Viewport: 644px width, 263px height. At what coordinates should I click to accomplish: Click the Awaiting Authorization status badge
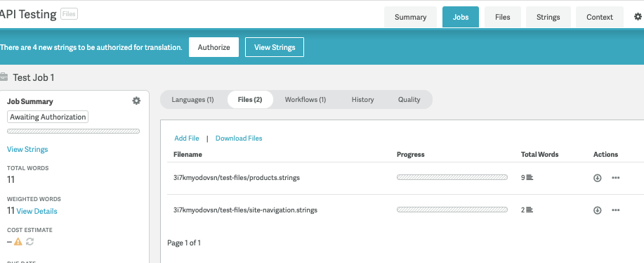coord(48,117)
